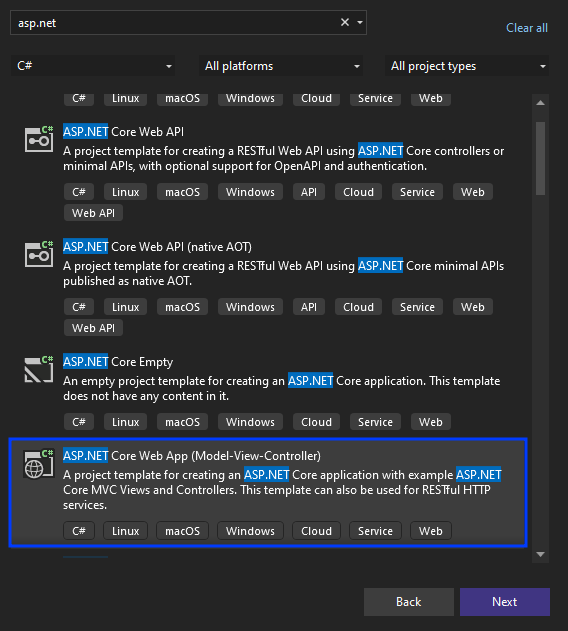Clear the search text with the X icon
The image size is (568, 631).
click(x=345, y=23)
